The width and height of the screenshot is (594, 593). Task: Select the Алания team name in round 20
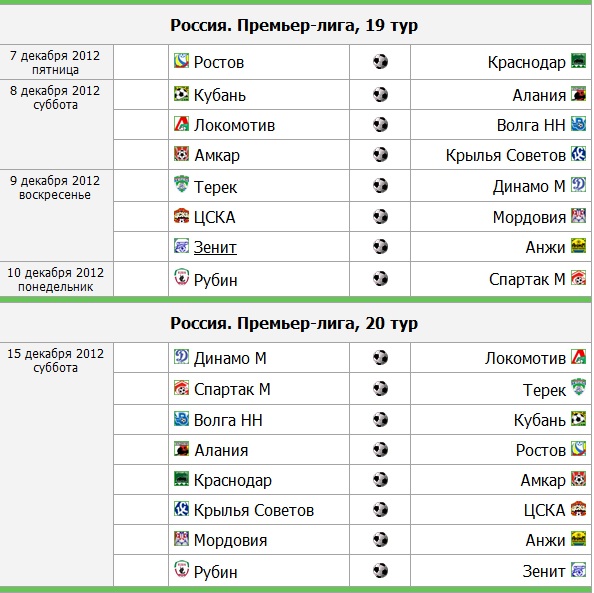click(x=221, y=450)
